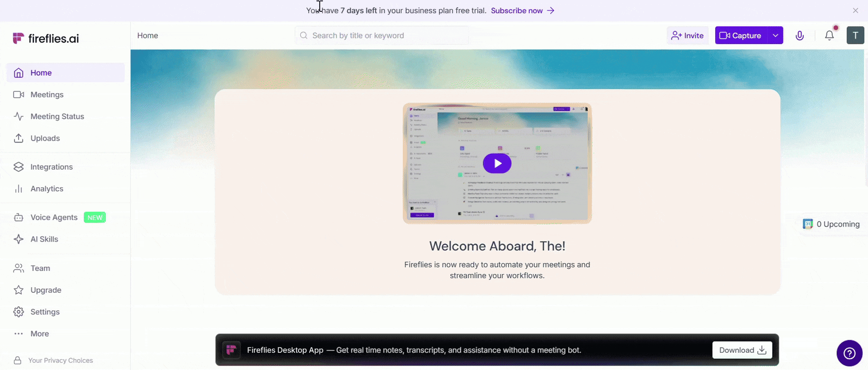This screenshot has height=370, width=868.
Task: Click the Welcome Aboard, The! heading
Action: click(497, 246)
